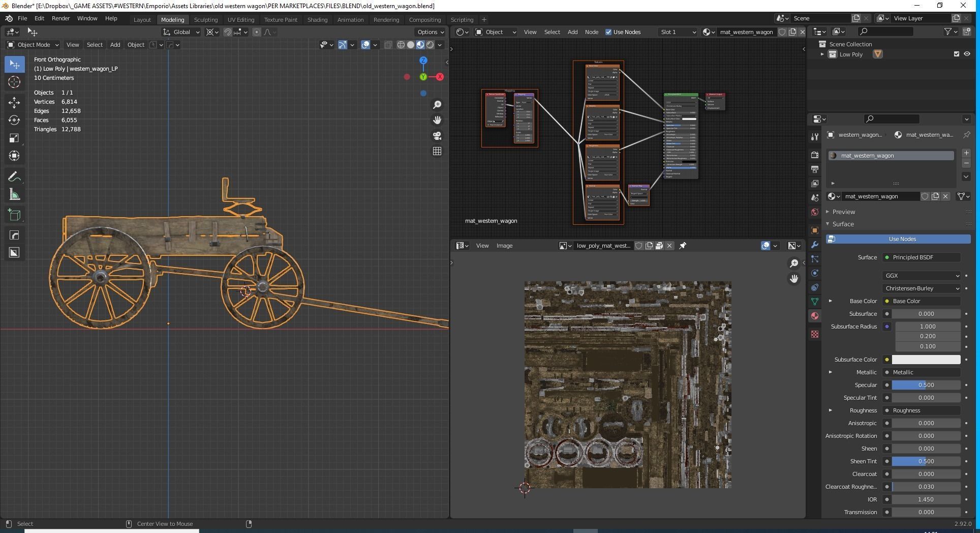Screen dimensions: 980x533
Task: Toggle camera view in the viewport
Action: coord(437,136)
